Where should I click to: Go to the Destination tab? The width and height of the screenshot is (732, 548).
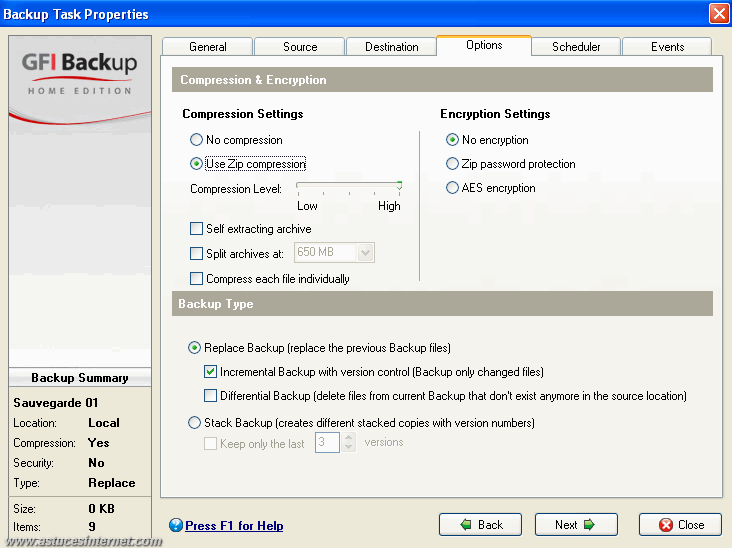(x=391, y=47)
